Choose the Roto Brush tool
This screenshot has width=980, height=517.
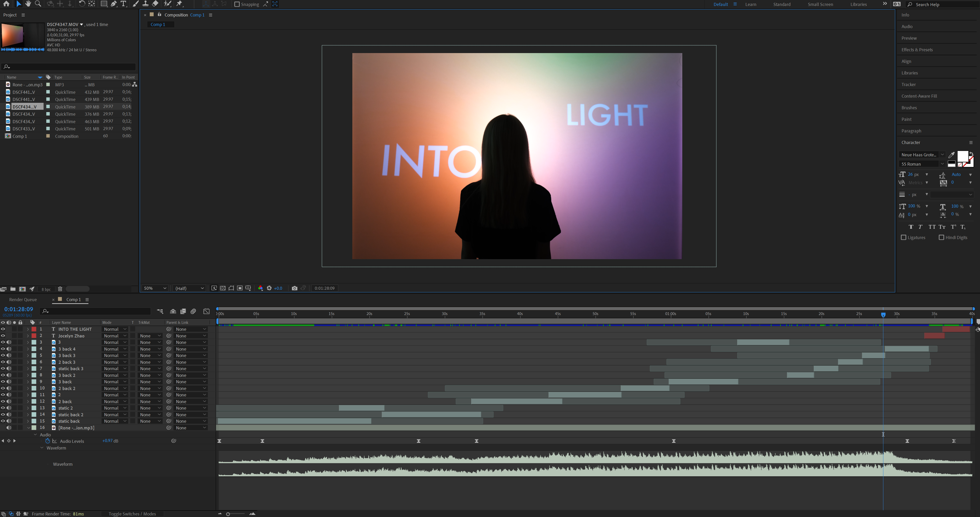pyautogui.click(x=167, y=4)
